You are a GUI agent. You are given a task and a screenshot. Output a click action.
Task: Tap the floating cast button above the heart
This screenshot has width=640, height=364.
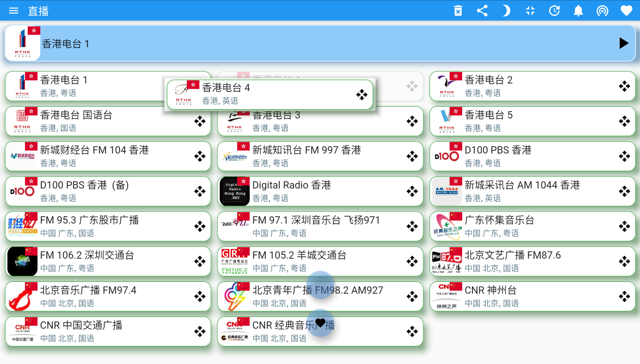pyautogui.click(x=321, y=285)
